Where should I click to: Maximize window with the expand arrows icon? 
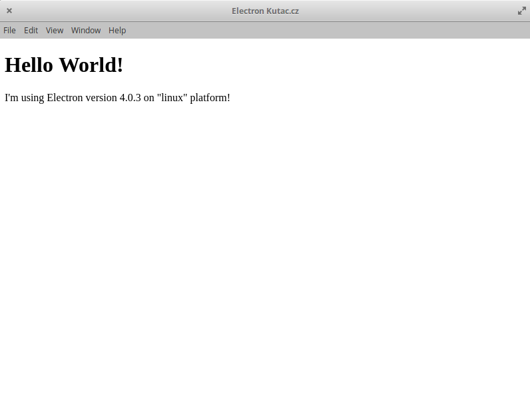pos(522,11)
